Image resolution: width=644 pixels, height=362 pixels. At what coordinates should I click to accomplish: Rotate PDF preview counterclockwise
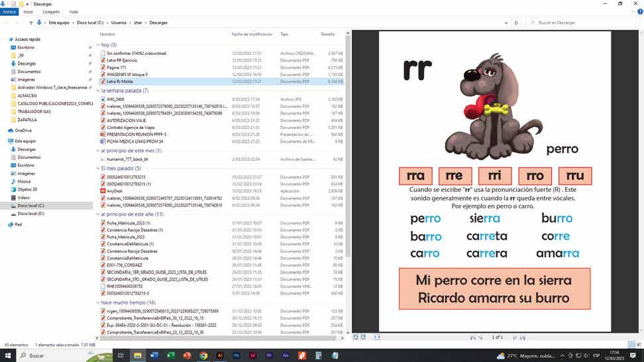(x=356, y=337)
